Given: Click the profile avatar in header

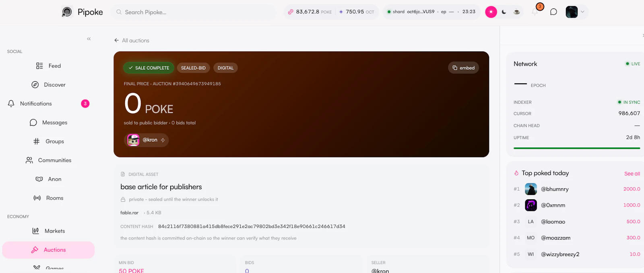Looking at the screenshot, I should [x=572, y=12].
